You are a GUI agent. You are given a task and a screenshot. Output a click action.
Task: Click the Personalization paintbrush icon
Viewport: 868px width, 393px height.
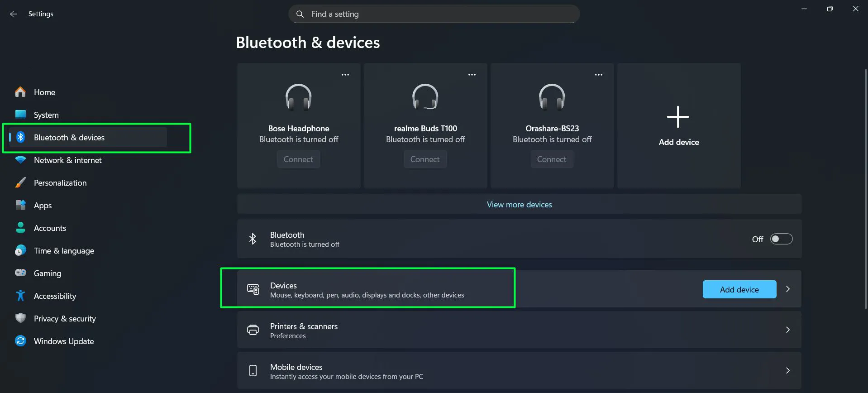click(x=20, y=182)
